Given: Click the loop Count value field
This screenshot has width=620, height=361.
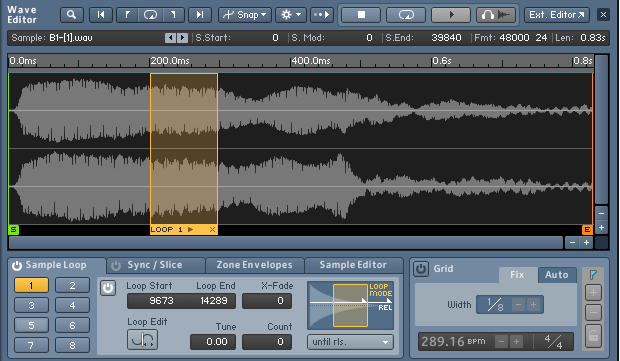Looking at the screenshot, I should (267, 342).
